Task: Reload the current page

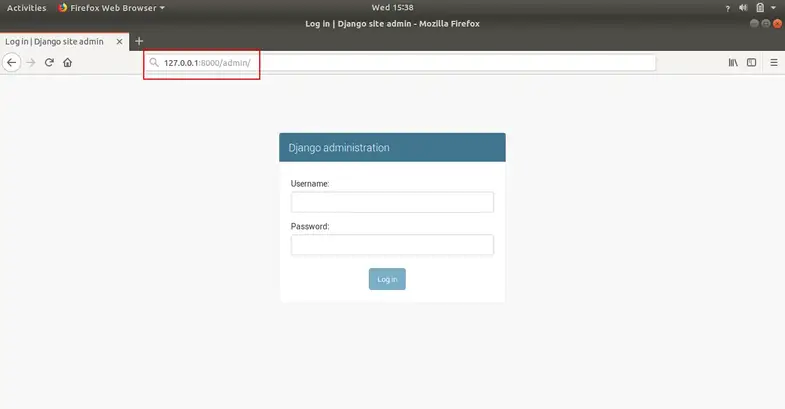Action: click(x=49, y=63)
